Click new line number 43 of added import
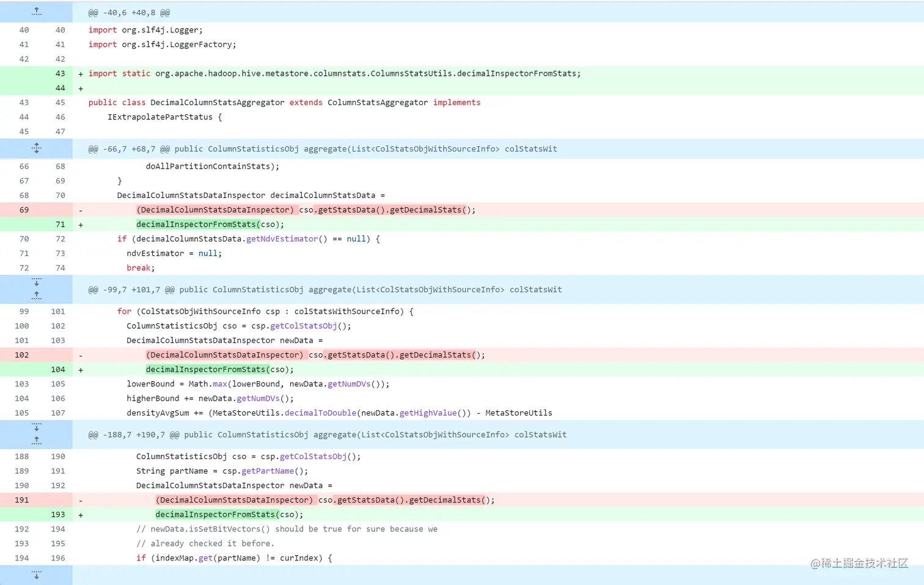The width and height of the screenshot is (924, 585). 60,73
